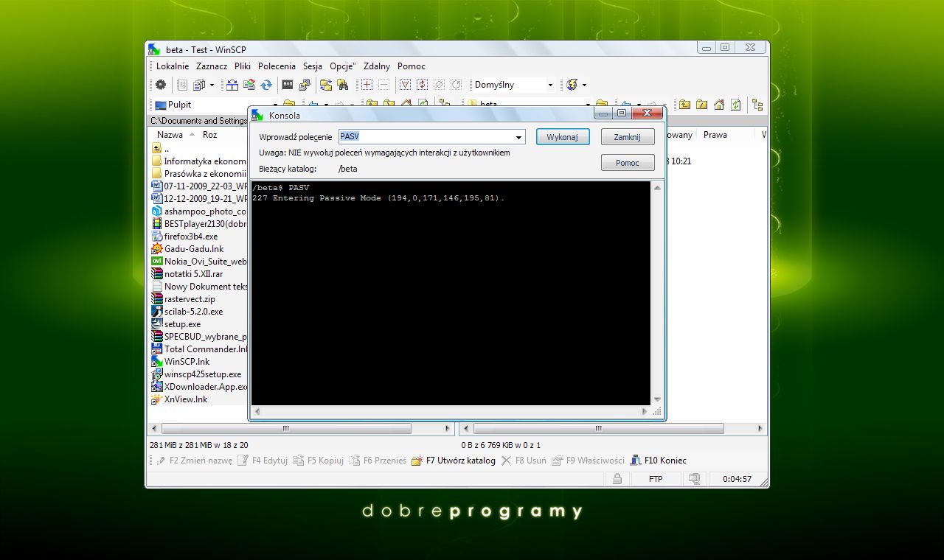The image size is (944, 560).
Task: Open the Sesja menu
Action: pyautogui.click(x=313, y=66)
